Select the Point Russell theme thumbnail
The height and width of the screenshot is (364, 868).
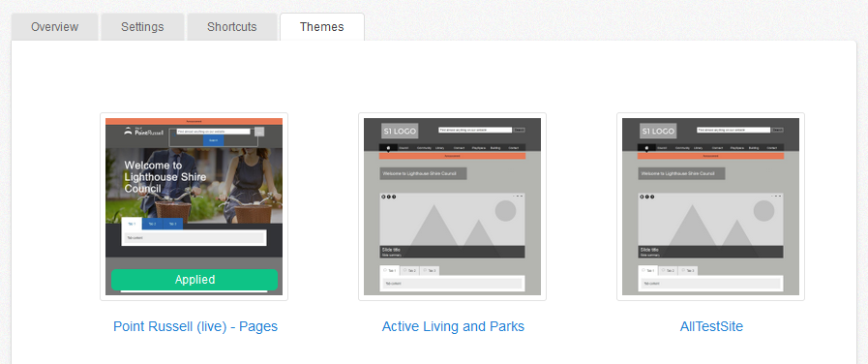195,206
